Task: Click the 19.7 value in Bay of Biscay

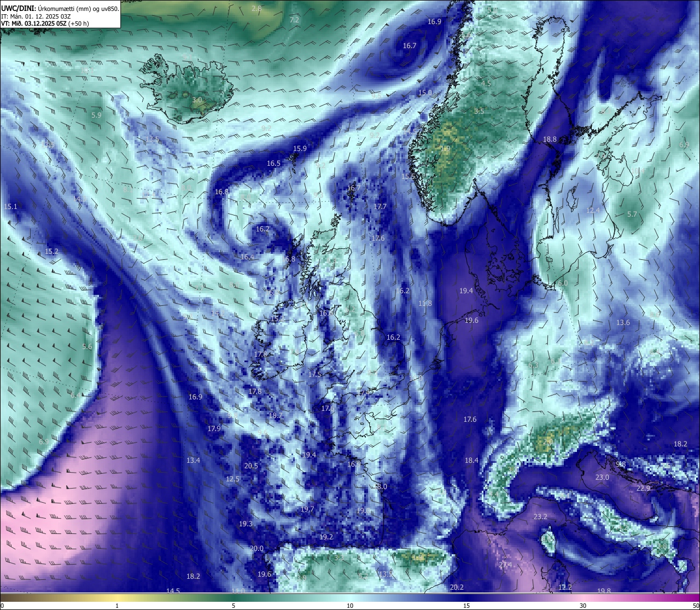Action: 307,509
